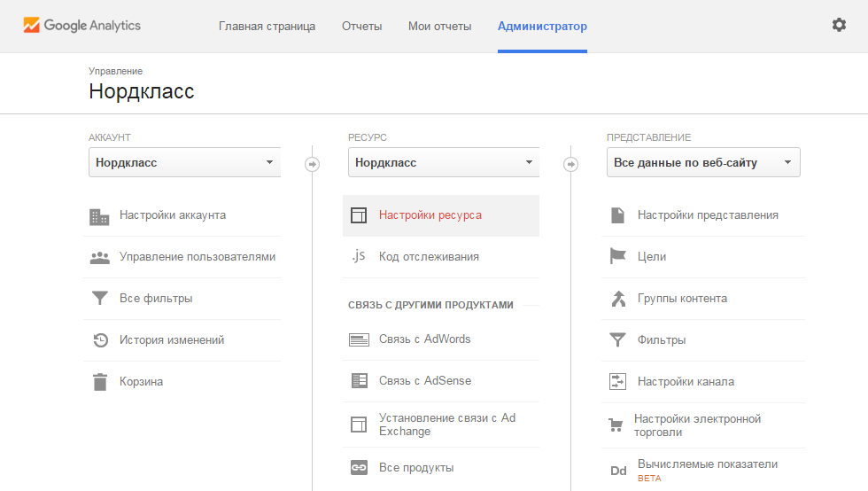Open Связь с AdSense

425,381
